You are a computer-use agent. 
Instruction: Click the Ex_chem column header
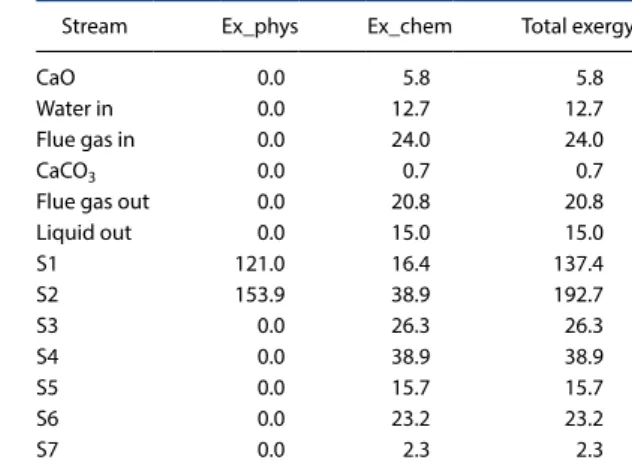[410, 27]
